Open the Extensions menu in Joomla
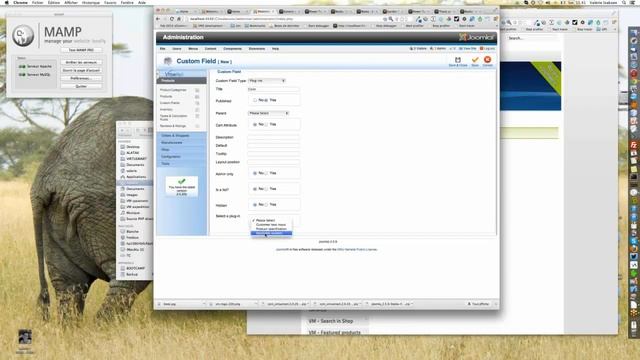Image resolution: width=640 pixels, height=360 pixels. [x=257, y=49]
